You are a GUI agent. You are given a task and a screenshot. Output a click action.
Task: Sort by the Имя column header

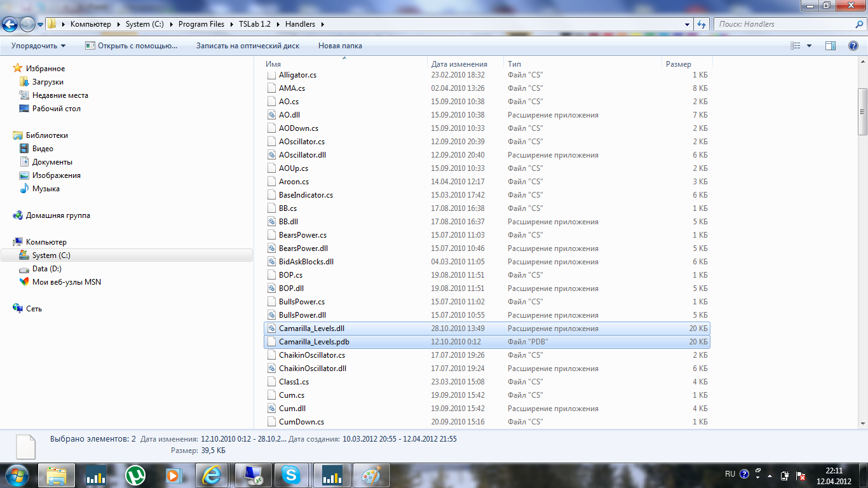346,64
